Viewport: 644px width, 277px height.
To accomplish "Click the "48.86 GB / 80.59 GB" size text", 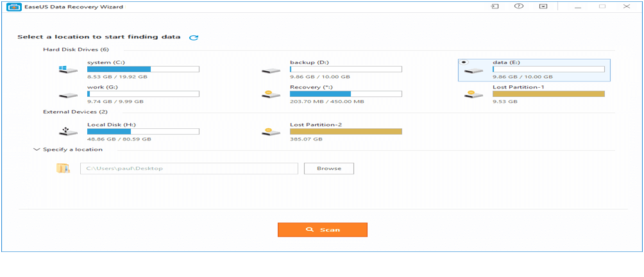I will tap(119, 139).
